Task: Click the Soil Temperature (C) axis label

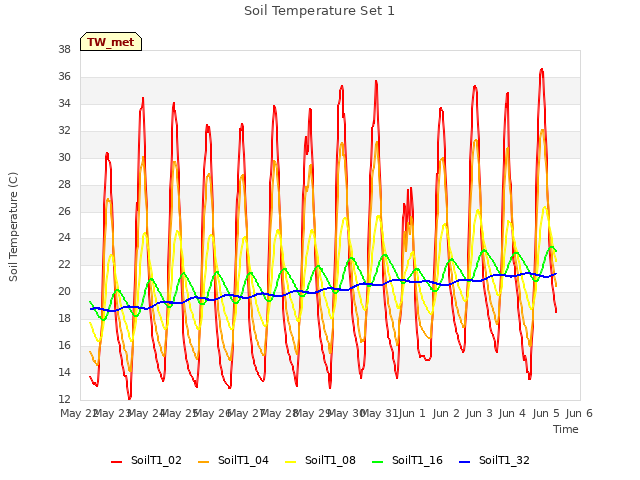Action: [x=13, y=227]
